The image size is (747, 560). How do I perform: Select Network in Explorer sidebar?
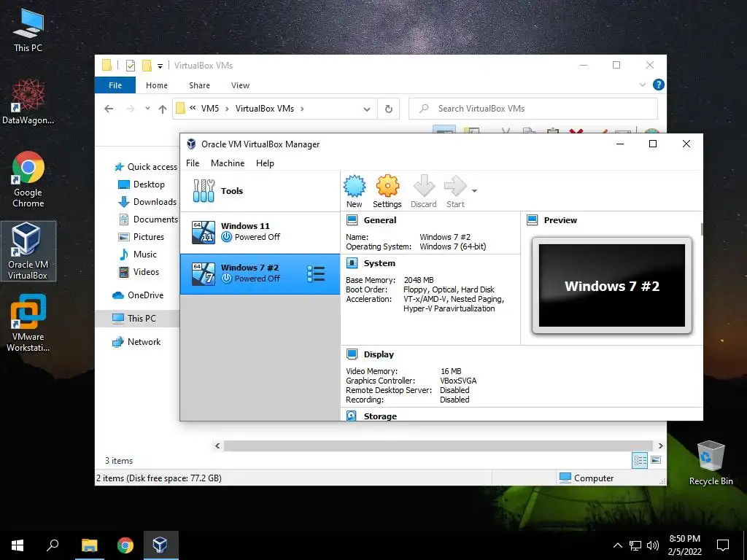click(136, 342)
